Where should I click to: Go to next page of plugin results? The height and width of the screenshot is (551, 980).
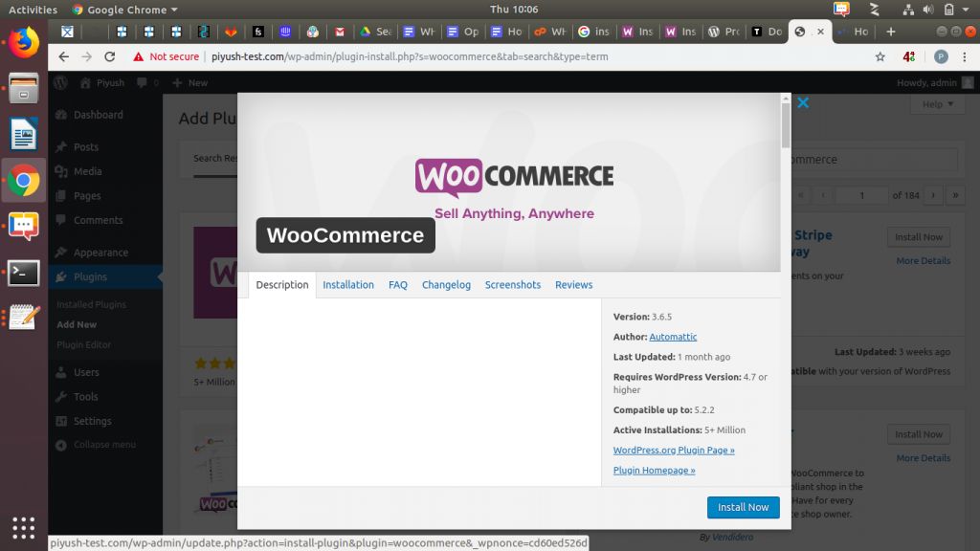pyautogui.click(x=933, y=195)
